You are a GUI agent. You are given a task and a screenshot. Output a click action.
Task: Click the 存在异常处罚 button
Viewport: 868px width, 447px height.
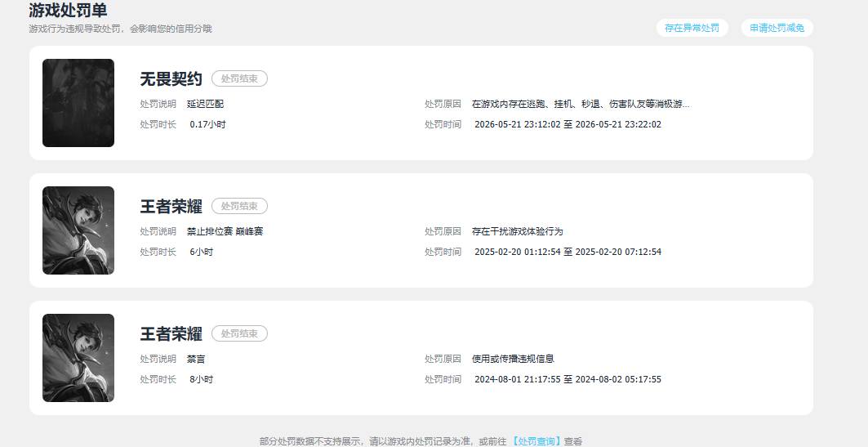(x=692, y=28)
